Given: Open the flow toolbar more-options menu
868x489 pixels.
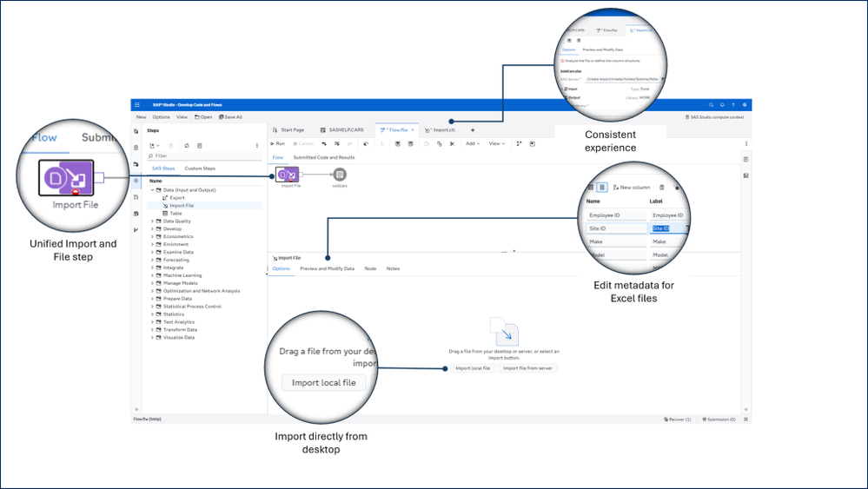Looking at the screenshot, I should tap(746, 144).
